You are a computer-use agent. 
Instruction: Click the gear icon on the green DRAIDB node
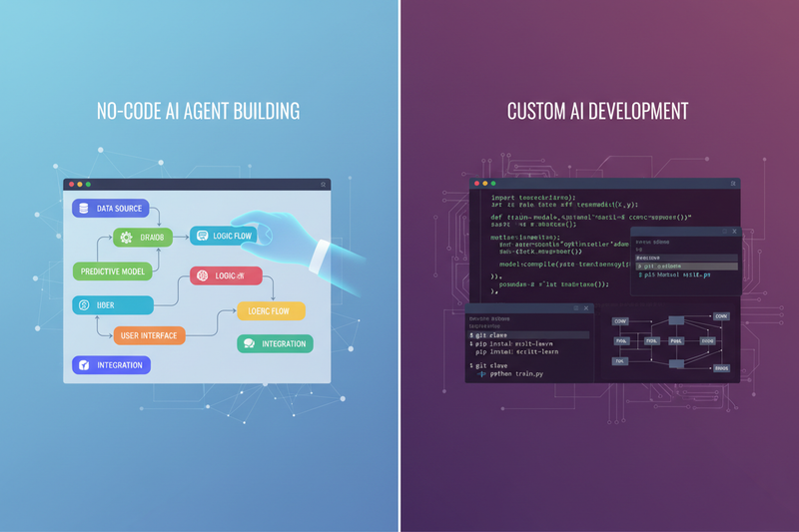(126, 238)
